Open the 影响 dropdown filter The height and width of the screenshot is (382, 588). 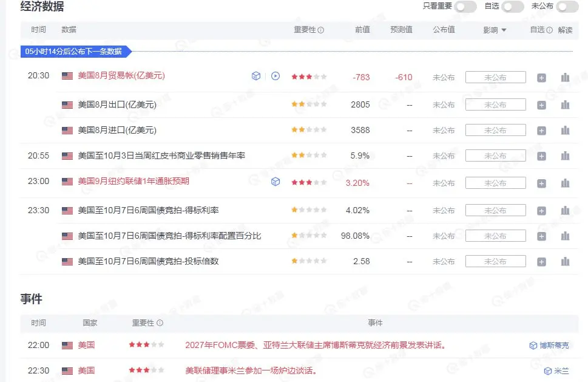[x=495, y=30]
